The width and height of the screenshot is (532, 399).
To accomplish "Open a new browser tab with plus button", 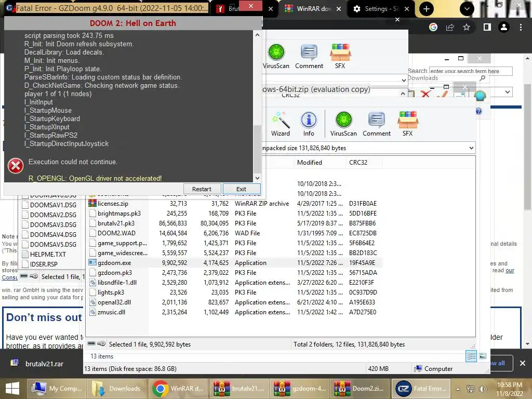I will tap(426, 9).
